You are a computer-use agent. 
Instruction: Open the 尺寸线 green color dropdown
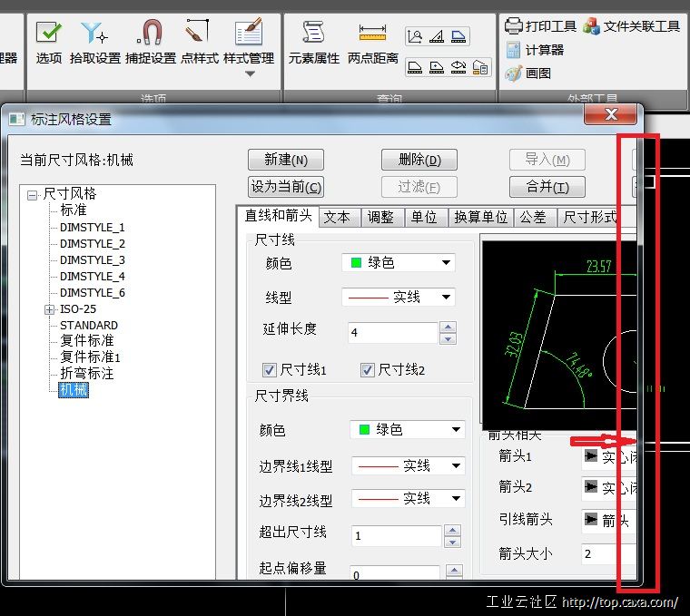point(399,263)
